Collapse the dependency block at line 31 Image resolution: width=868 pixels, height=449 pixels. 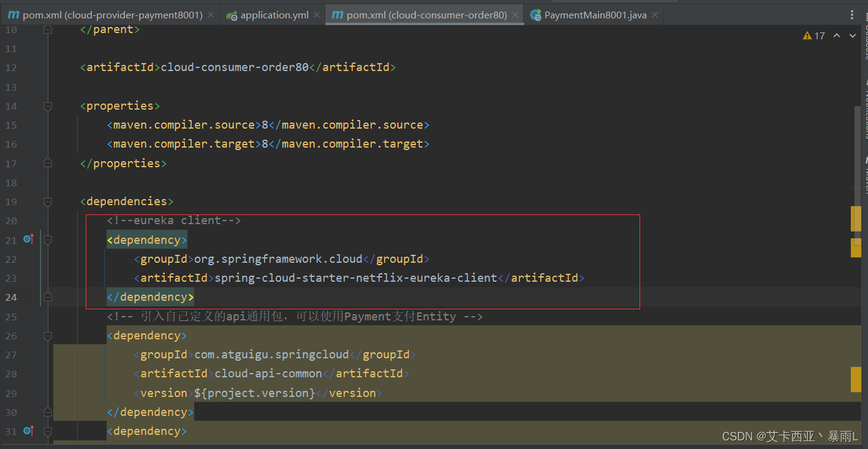point(48,431)
